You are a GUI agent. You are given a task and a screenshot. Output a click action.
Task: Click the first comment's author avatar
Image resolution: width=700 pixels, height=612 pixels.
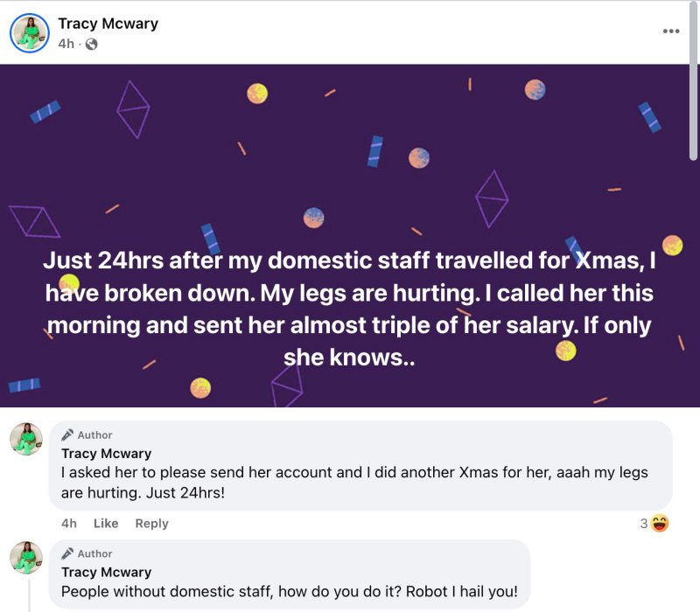(26, 439)
